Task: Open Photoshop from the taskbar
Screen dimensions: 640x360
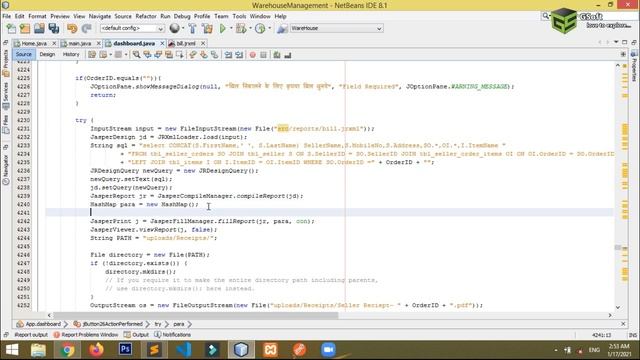Action: click(125, 350)
